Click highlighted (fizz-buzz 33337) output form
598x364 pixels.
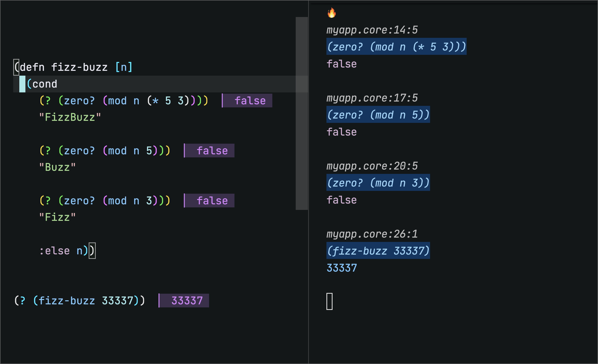[x=378, y=251]
